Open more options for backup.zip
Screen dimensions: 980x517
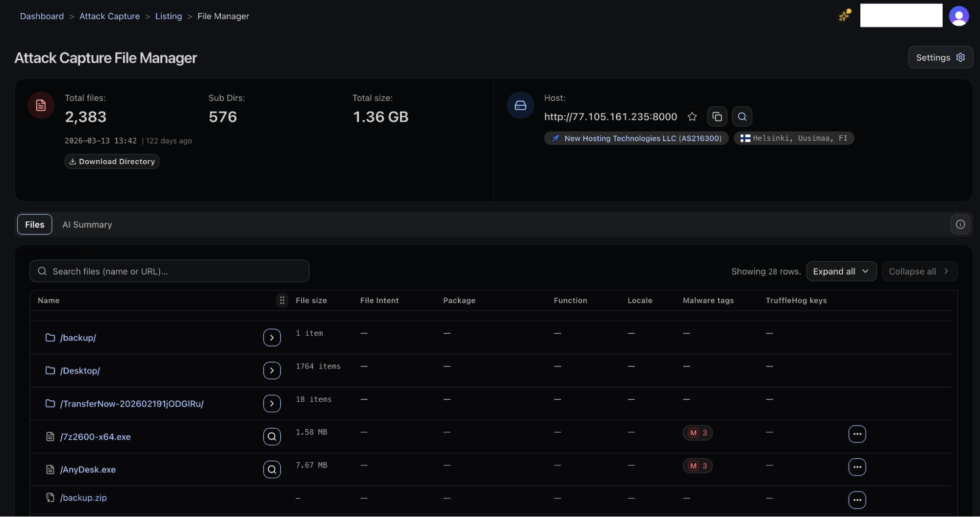coord(857,500)
